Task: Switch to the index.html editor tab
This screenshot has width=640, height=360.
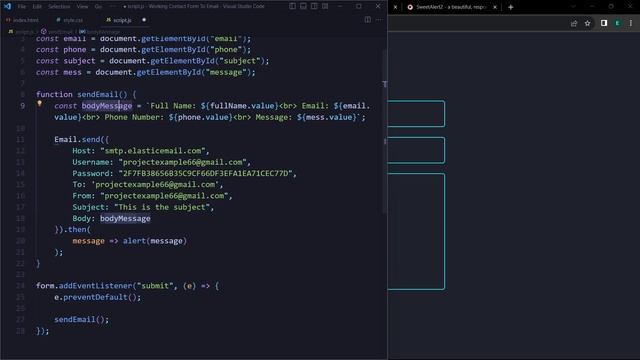Action: pos(23,20)
